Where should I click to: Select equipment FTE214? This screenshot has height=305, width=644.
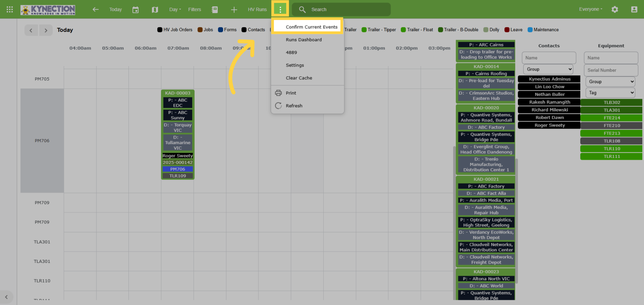pos(612,118)
